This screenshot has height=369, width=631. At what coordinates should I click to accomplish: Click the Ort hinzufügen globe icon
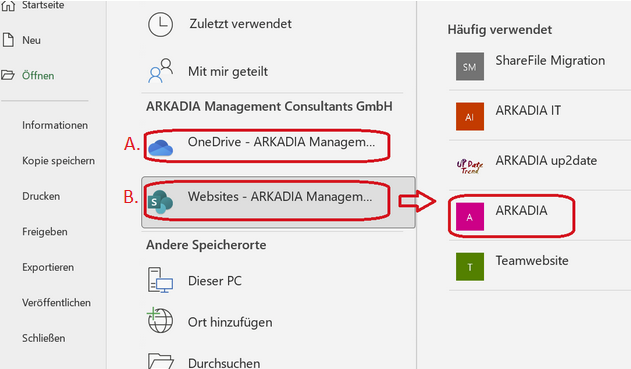click(160, 320)
